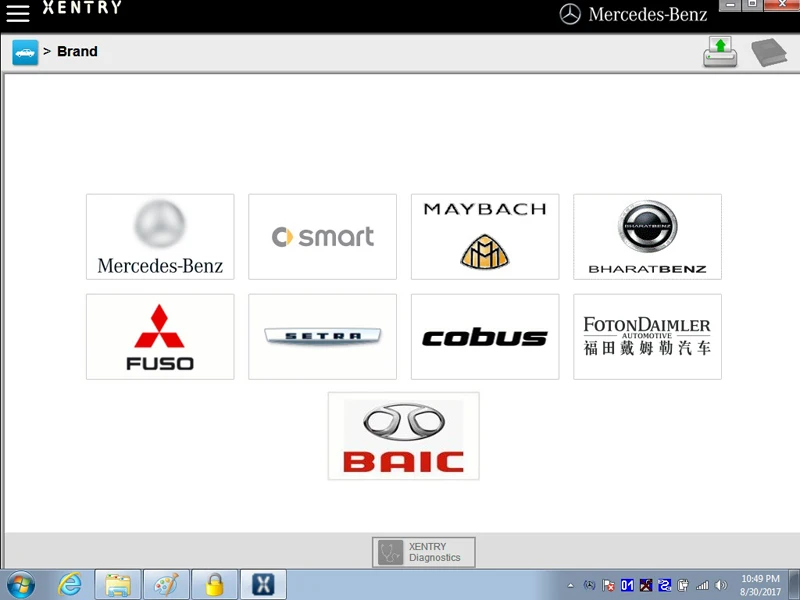Image resolution: width=800 pixels, height=600 pixels.
Task: Open the network signal tray icon
Action: click(x=702, y=585)
